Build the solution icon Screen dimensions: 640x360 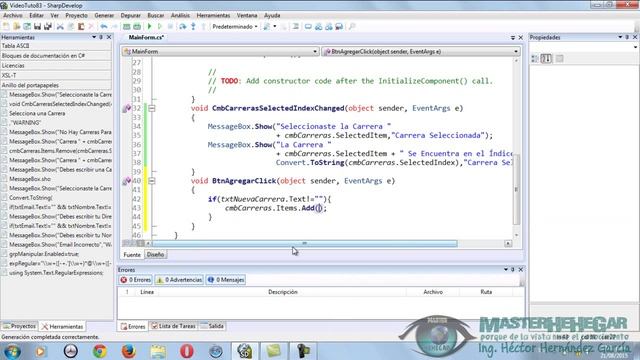[127, 27]
